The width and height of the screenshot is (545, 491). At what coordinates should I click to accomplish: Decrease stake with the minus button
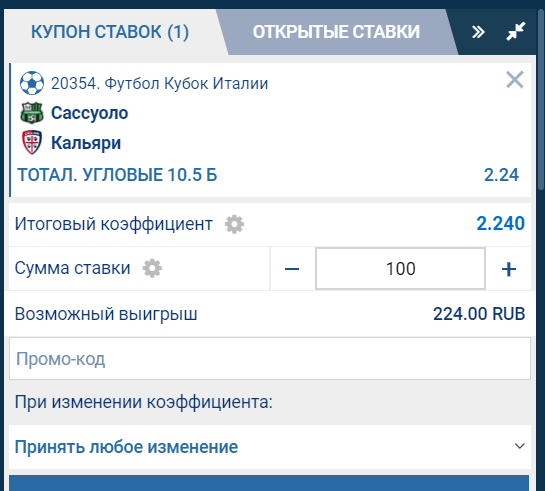pos(292,269)
